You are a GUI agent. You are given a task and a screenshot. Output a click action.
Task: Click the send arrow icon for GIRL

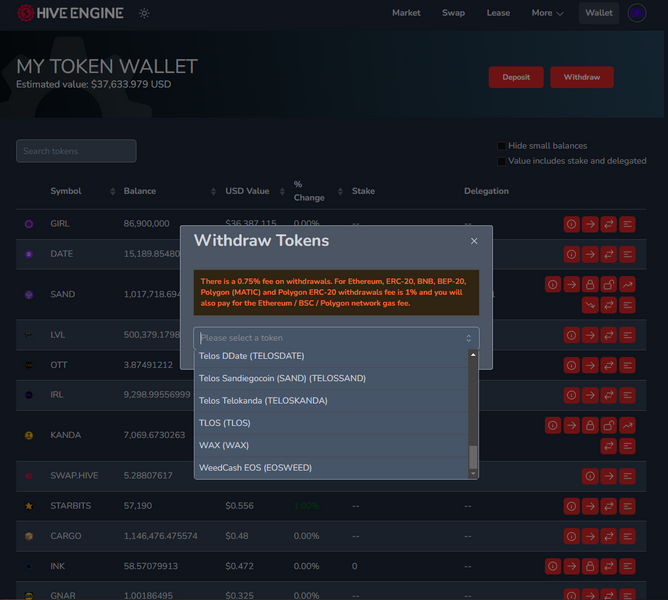pyautogui.click(x=590, y=224)
